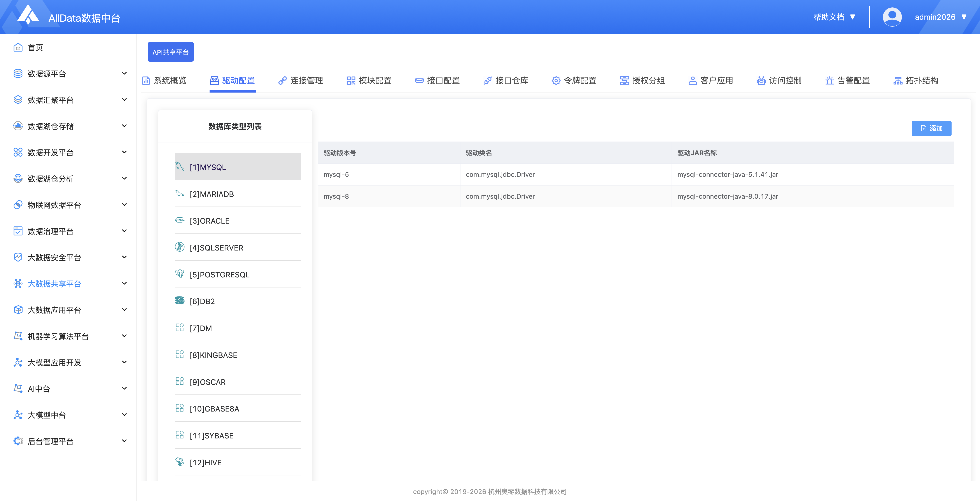980x501 pixels.
Task: Switch to the 连接管理 tab
Action: (301, 80)
